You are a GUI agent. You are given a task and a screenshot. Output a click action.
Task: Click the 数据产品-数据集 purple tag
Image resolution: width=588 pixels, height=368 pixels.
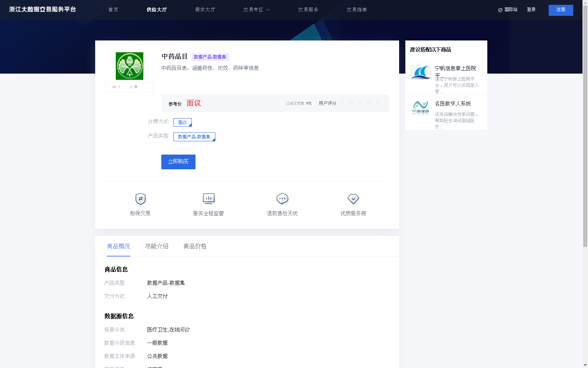pyautogui.click(x=210, y=57)
